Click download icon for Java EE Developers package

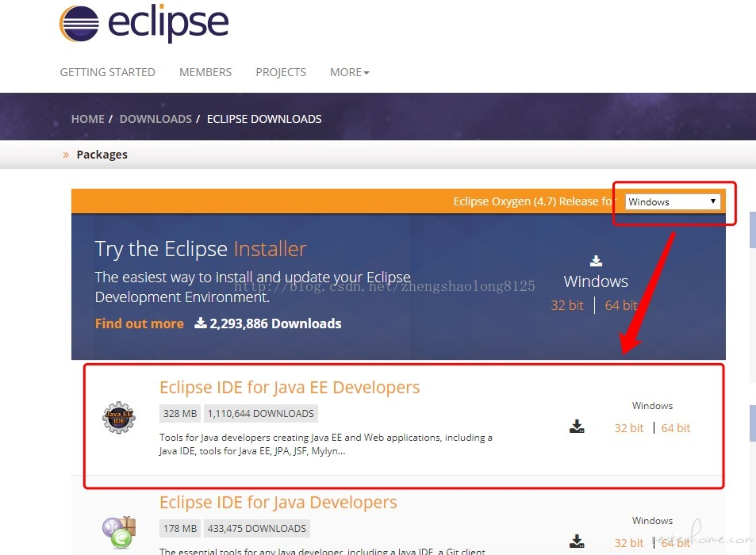tap(577, 427)
